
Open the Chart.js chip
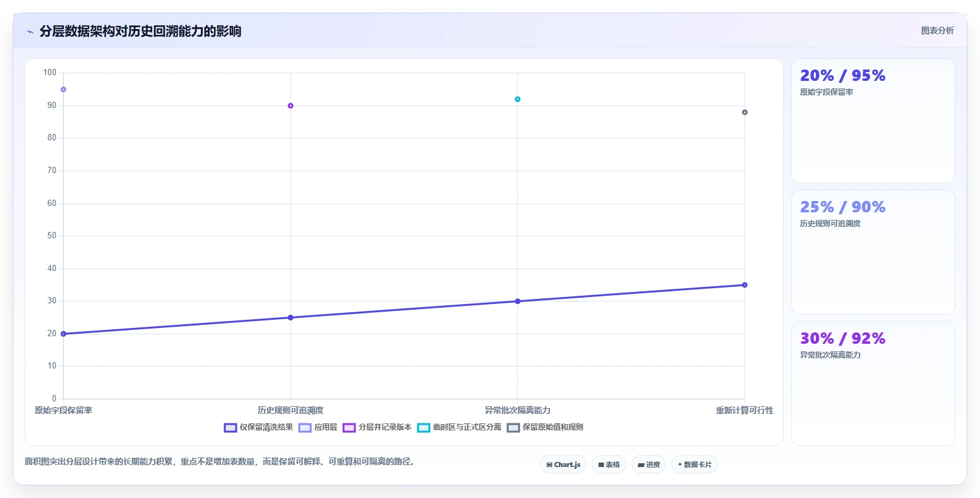tap(563, 465)
